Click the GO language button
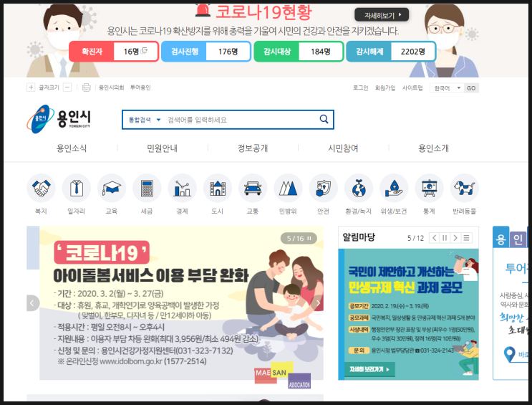The height and width of the screenshot is (405, 532). click(x=471, y=88)
